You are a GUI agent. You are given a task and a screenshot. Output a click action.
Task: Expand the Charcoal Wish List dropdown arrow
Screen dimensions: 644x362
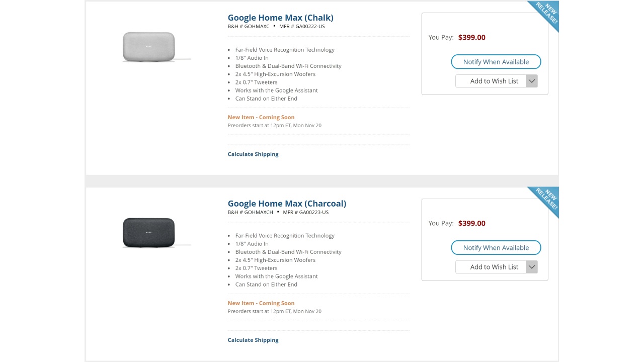coord(532,267)
